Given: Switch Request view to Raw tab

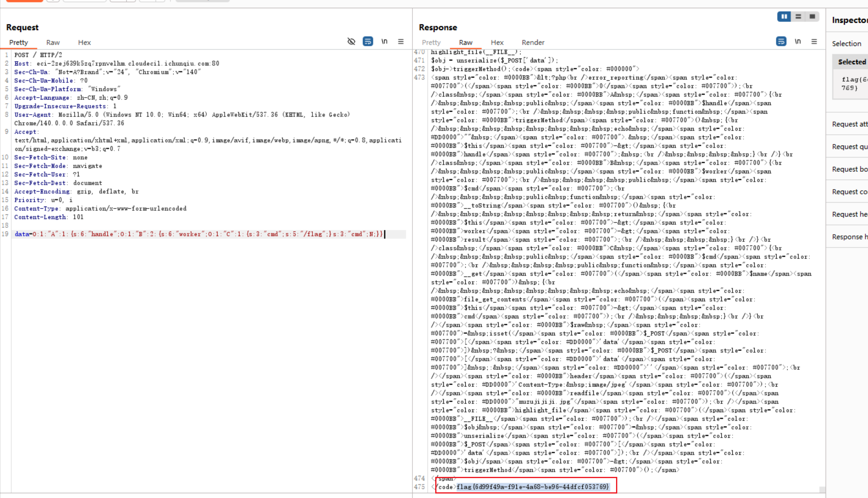Looking at the screenshot, I should click(x=53, y=42).
